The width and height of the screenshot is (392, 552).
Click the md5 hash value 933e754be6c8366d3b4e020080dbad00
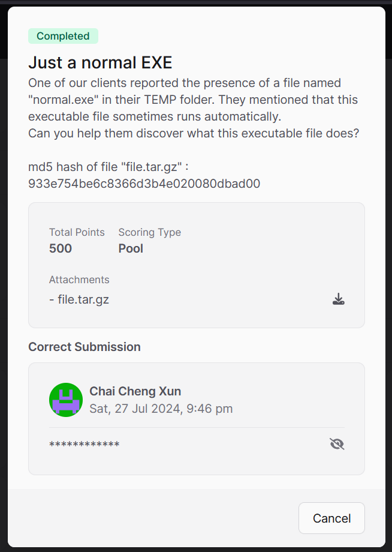(144, 184)
